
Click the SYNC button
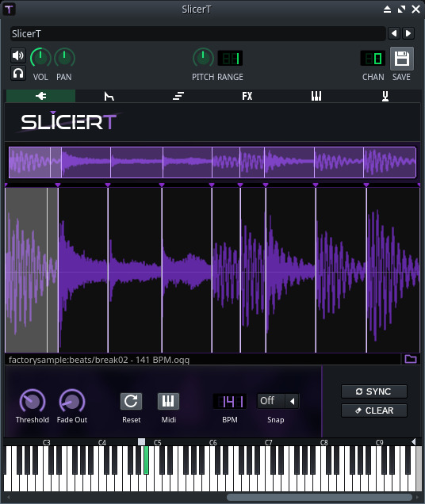pos(373,391)
